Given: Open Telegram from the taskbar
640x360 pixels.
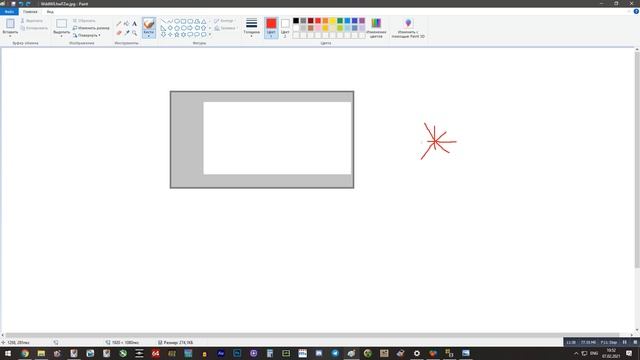Looking at the screenshot, I should 335,353.
